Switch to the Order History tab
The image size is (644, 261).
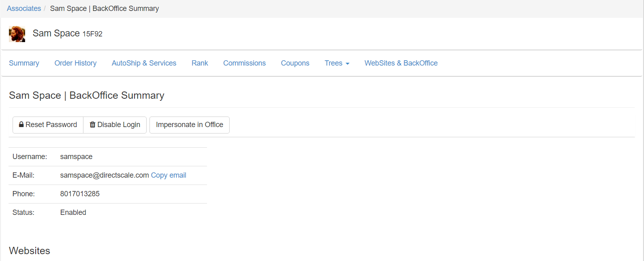(x=75, y=63)
